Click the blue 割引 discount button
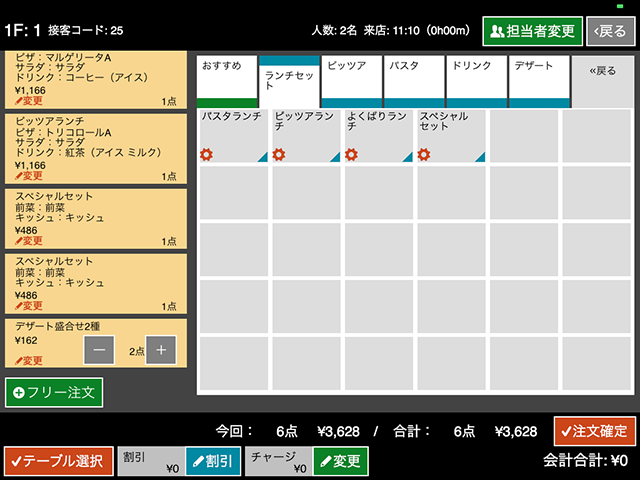The height and width of the screenshot is (480, 640). tap(212, 461)
